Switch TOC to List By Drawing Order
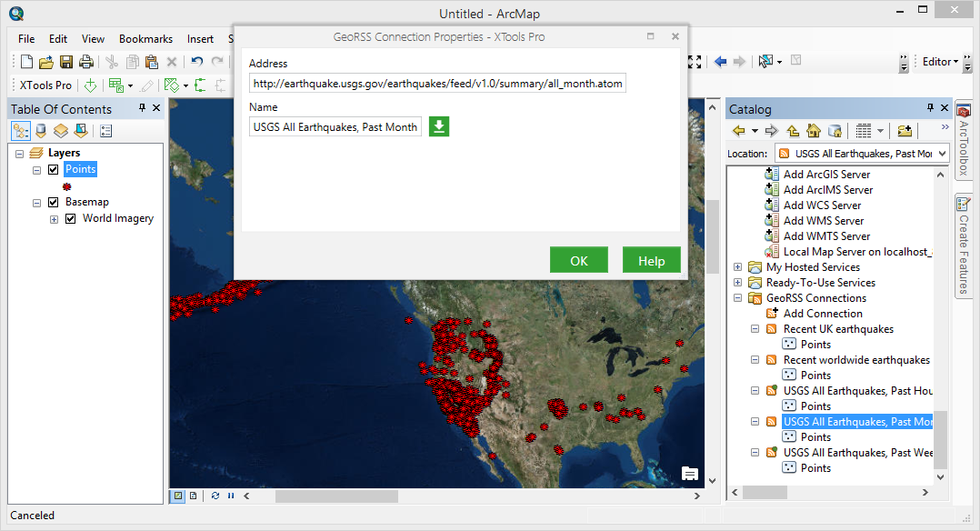 [21, 131]
